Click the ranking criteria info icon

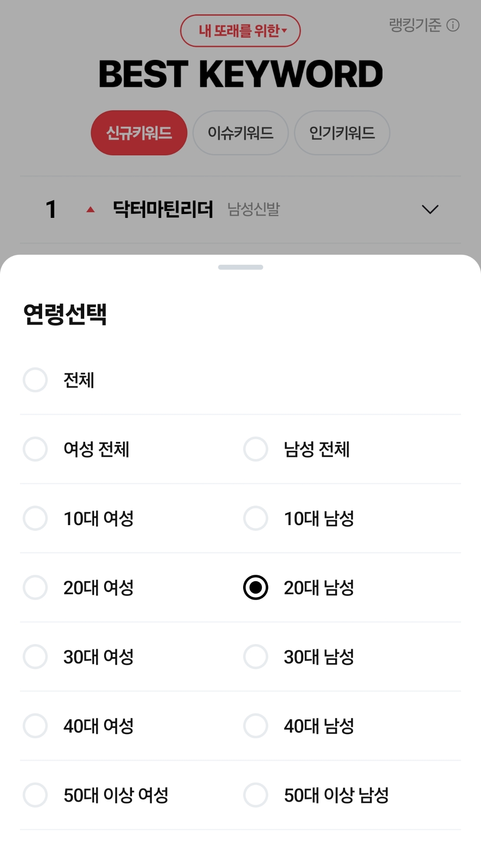coord(453,25)
